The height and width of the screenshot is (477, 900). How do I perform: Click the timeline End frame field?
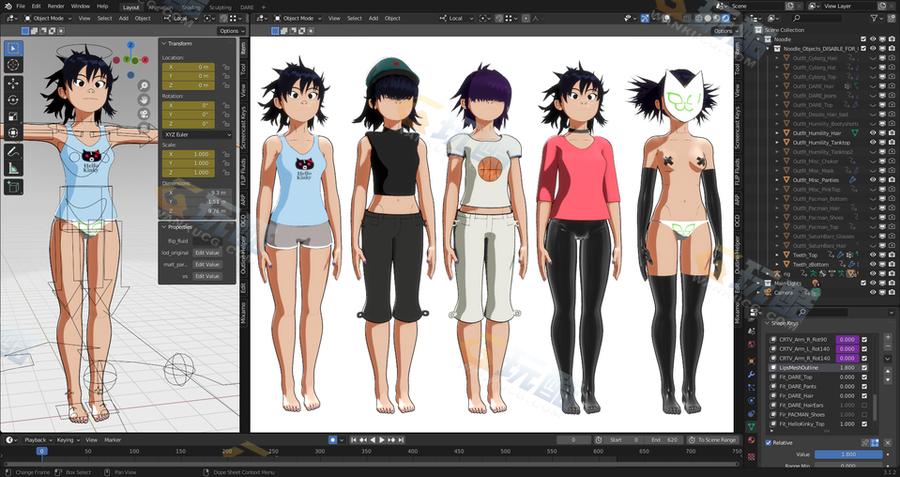(664, 440)
